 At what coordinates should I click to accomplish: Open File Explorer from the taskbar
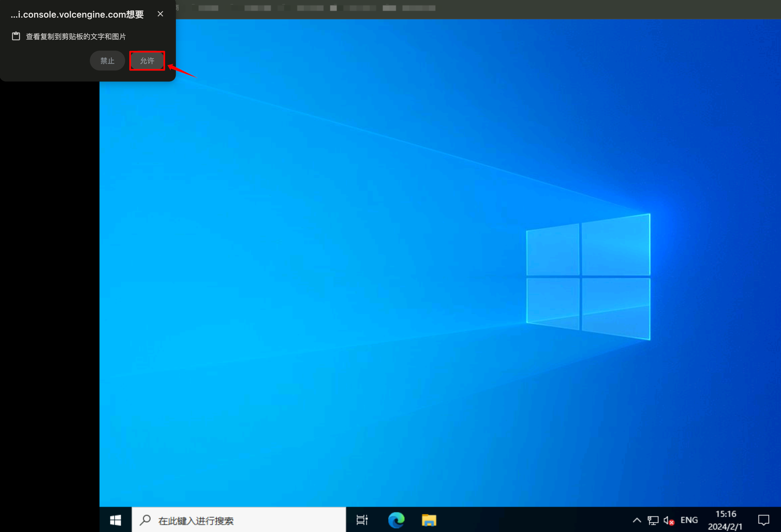[x=429, y=520]
